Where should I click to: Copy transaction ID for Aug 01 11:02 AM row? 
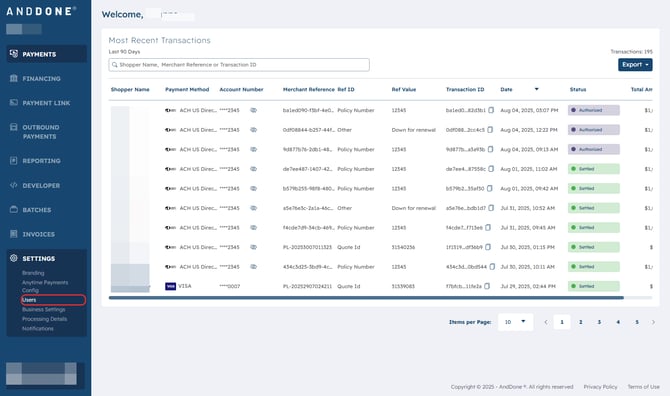[x=491, y=169]
